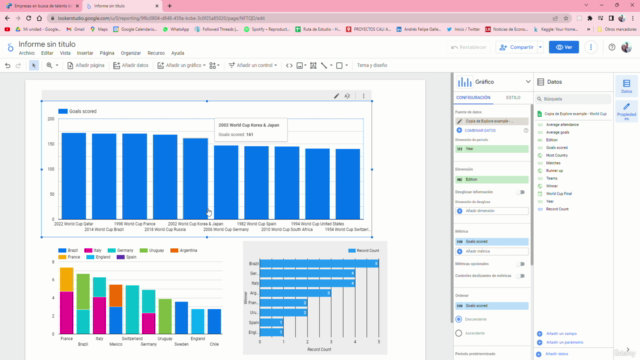Open the shape tool dropdown arrow
The width and height of the screenshot is (640, 360).
point(347,65)
